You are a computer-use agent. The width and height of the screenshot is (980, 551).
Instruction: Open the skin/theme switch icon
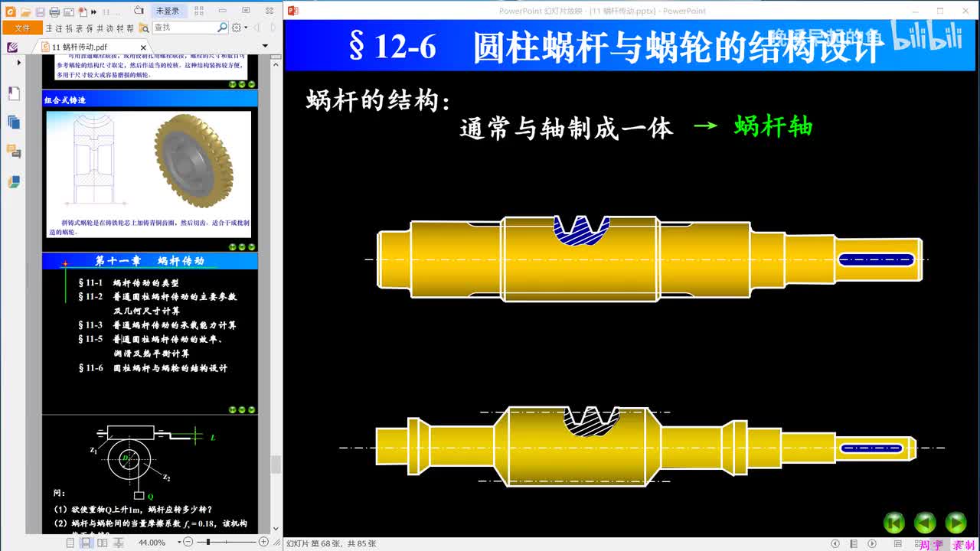point(139,11)
